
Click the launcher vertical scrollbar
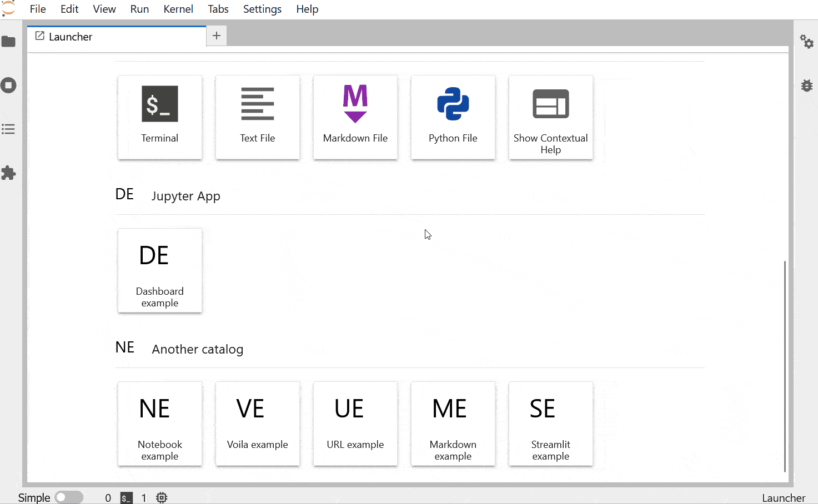785,366
